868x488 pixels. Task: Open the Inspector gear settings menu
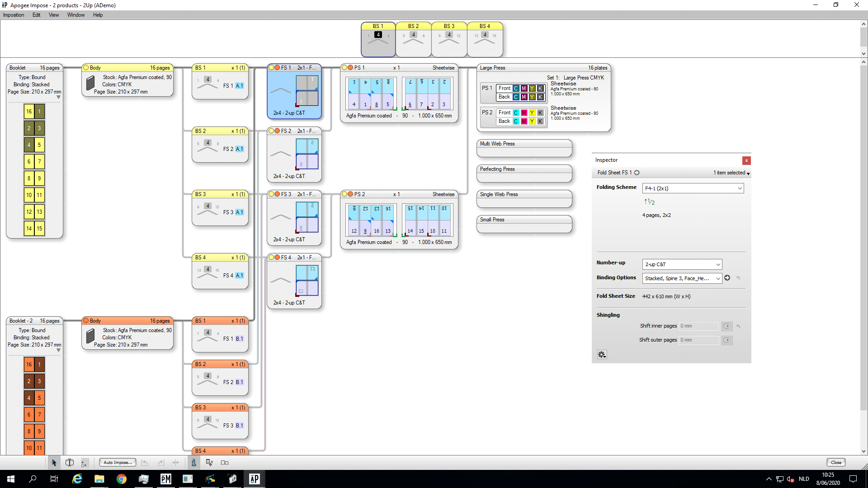click(x=602, y=355)
